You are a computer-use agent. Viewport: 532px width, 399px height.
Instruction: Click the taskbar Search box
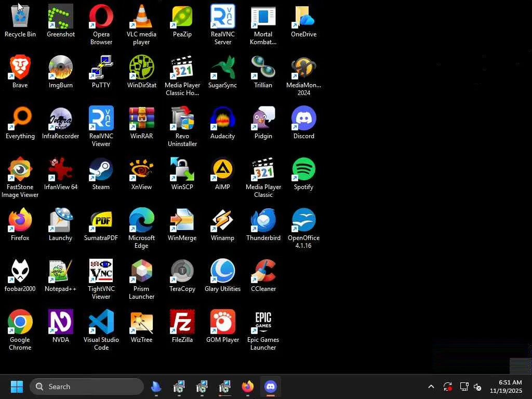tap(87, 387)
